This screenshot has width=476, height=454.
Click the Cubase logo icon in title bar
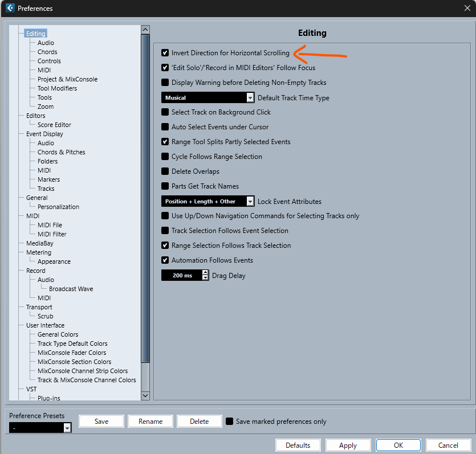(x=10, y=9)
